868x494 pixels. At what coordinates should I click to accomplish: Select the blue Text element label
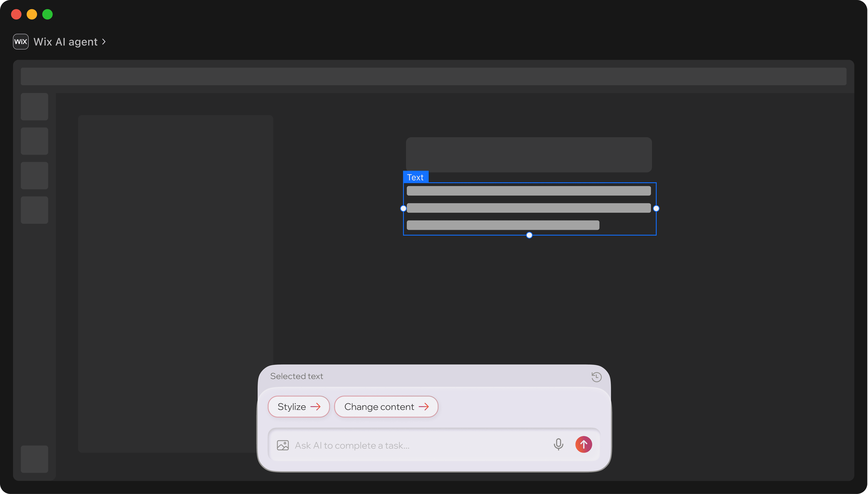tap(416, 177)
